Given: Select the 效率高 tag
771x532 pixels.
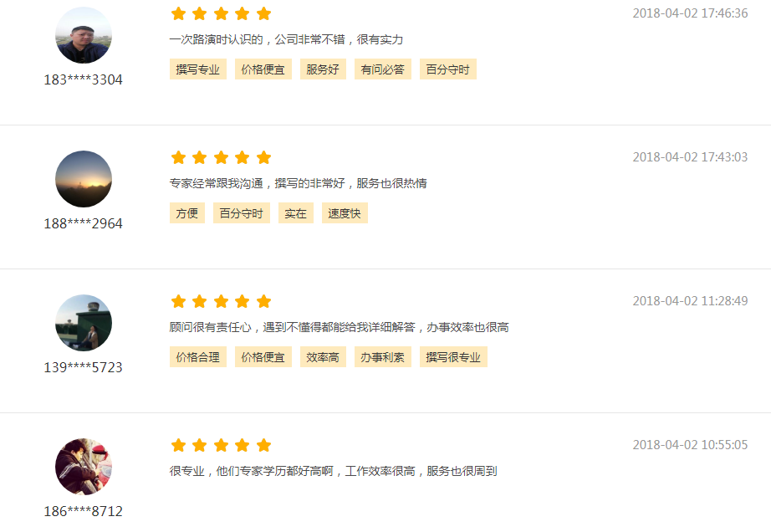Looking at the screenshot, I should (323, 357).
